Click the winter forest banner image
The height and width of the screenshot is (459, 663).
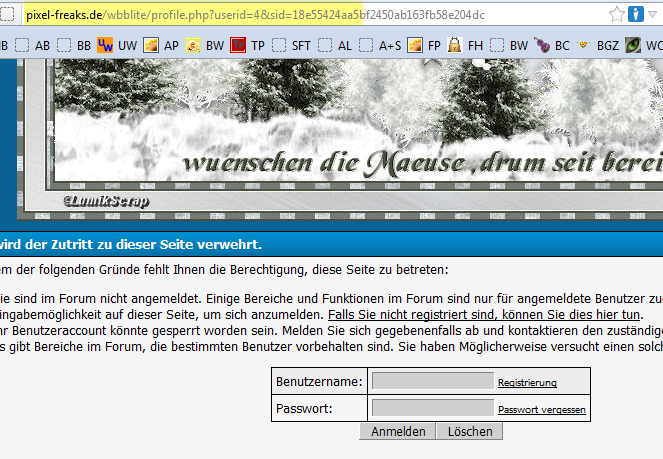tap(340, 139)
